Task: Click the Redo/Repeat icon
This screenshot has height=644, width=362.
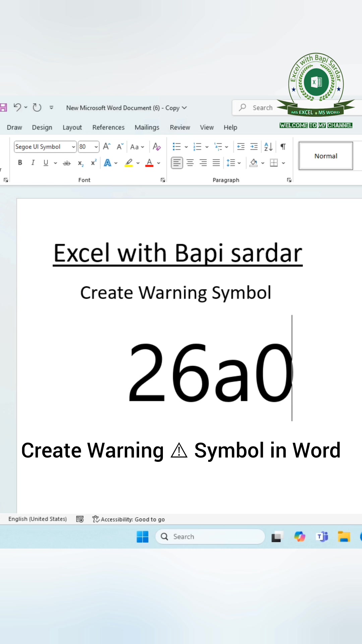Action: pos(37,107)
